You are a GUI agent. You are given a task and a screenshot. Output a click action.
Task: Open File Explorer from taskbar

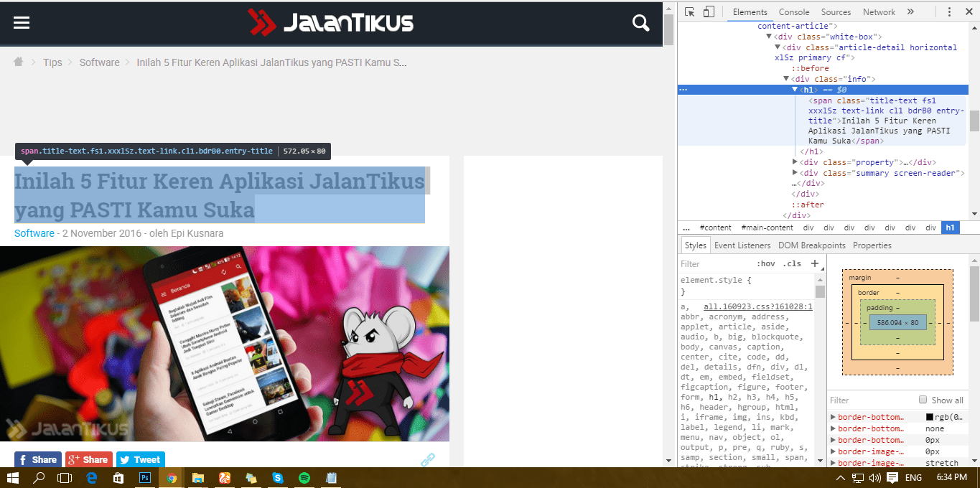[x=197, y=477]
